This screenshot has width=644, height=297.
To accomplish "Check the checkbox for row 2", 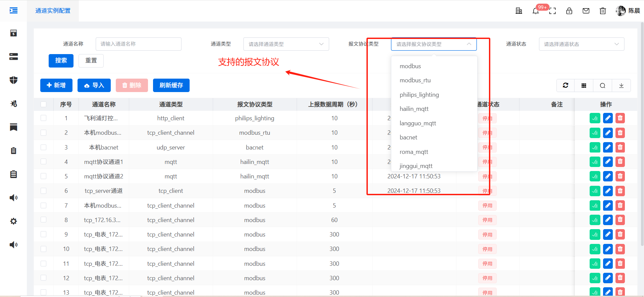I will (44, 133).
